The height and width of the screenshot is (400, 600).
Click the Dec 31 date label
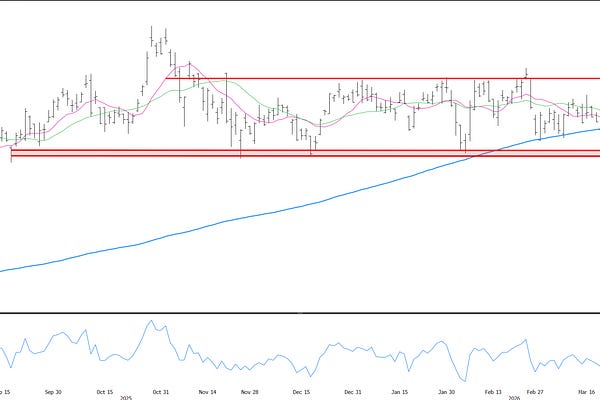353,392
